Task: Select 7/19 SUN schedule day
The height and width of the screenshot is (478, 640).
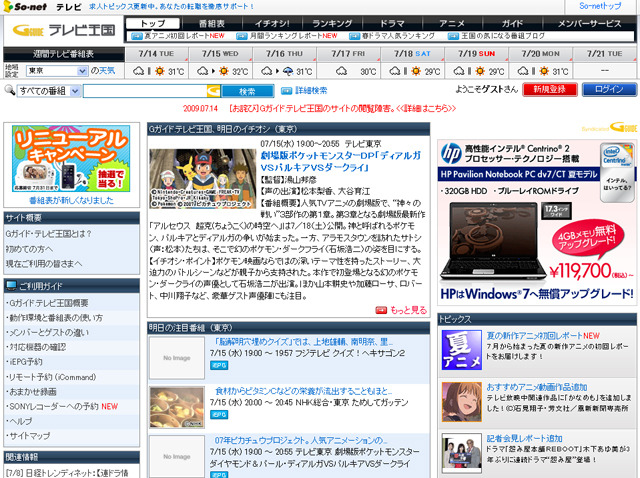Action: pos(476,54)
